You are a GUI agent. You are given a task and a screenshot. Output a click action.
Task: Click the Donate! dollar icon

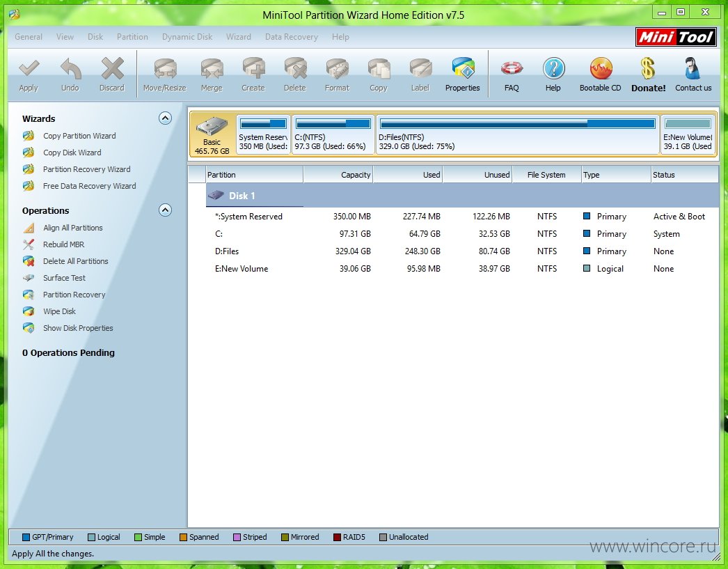click(x=648, y=69)
